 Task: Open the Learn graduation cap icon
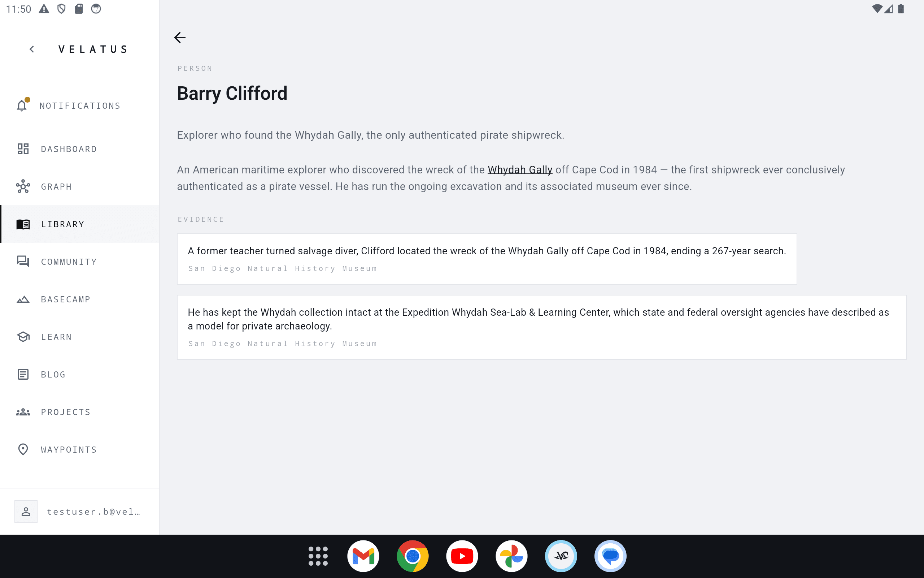(23, 337)
